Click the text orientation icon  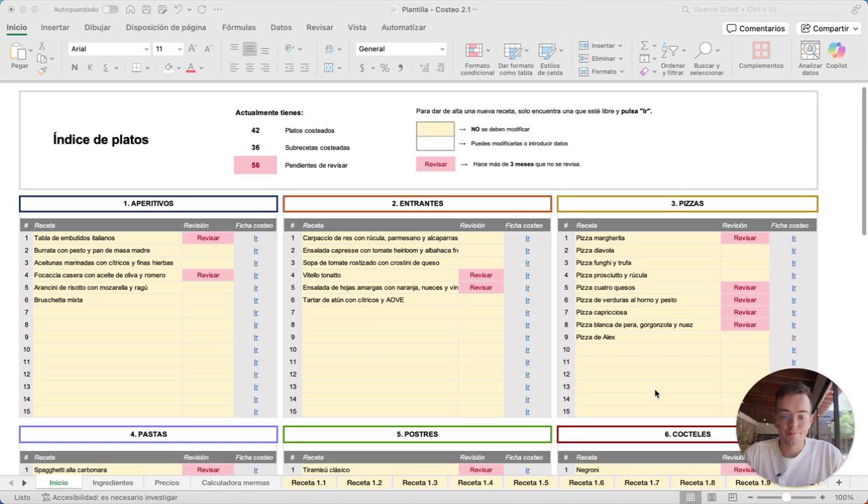point(290,49)
